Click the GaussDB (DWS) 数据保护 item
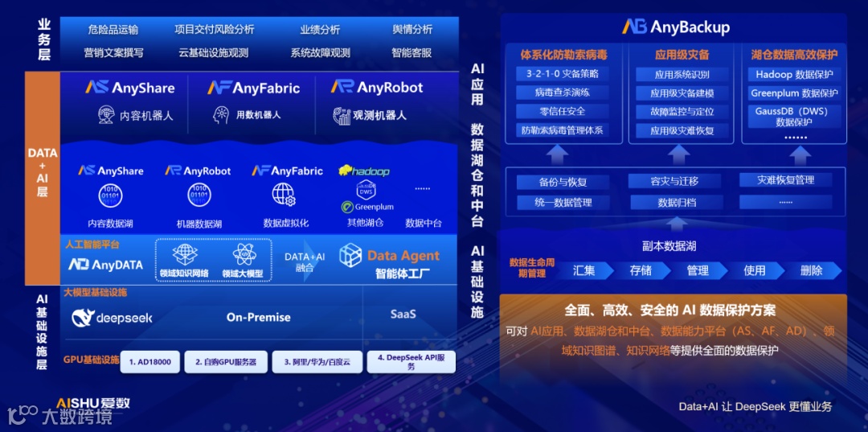 click(794, 117)
